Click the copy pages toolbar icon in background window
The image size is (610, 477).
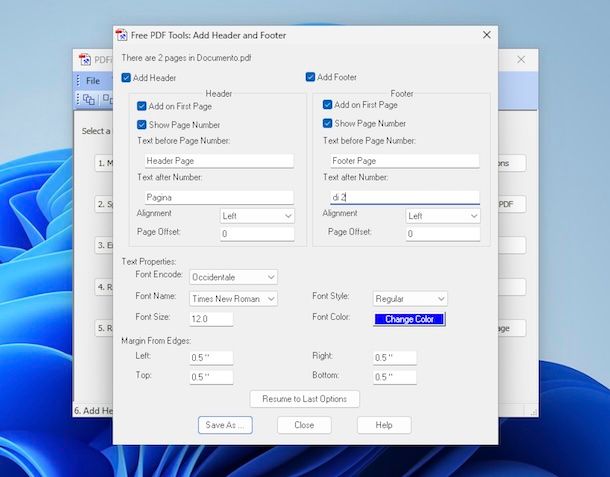89,100
